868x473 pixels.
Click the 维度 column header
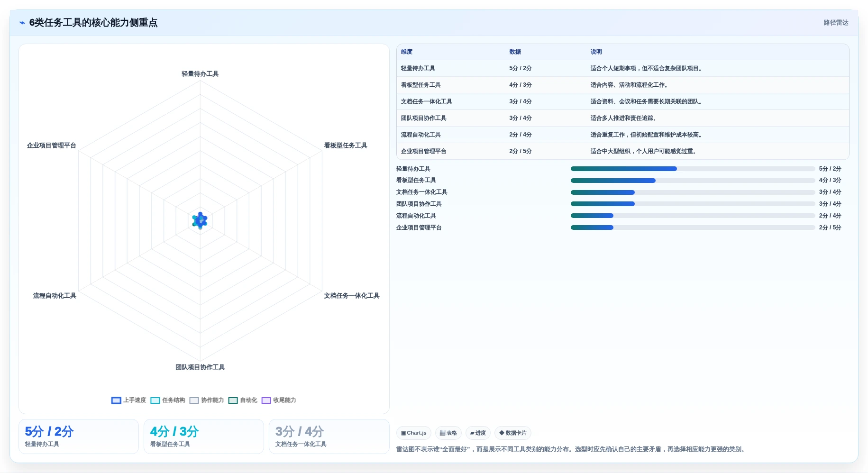407,52
